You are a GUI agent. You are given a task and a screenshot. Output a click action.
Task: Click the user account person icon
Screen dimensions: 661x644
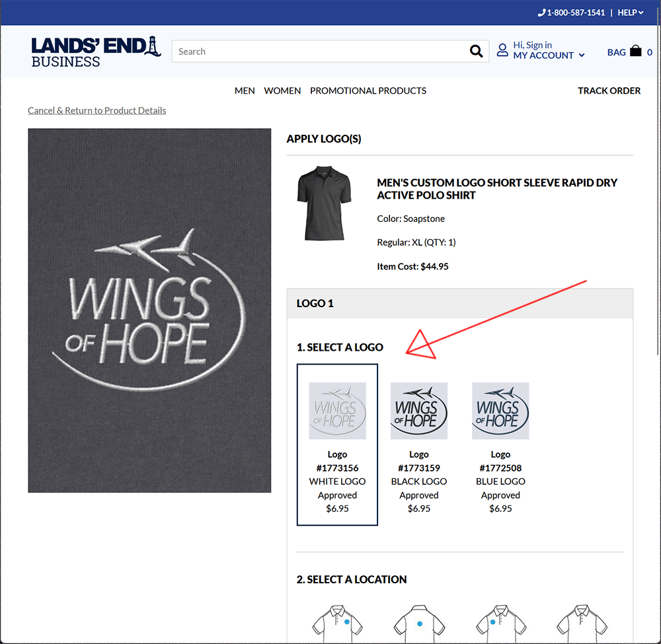502,50
